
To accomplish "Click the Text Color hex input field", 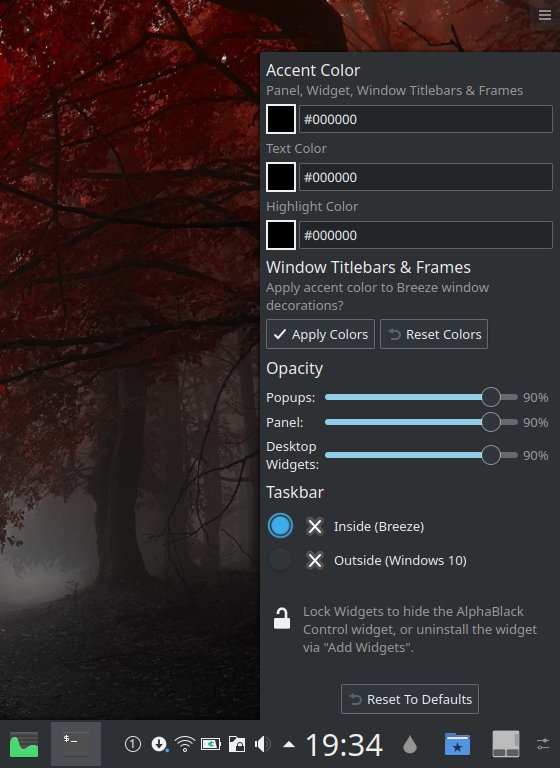I will click(x=426, y=177).
